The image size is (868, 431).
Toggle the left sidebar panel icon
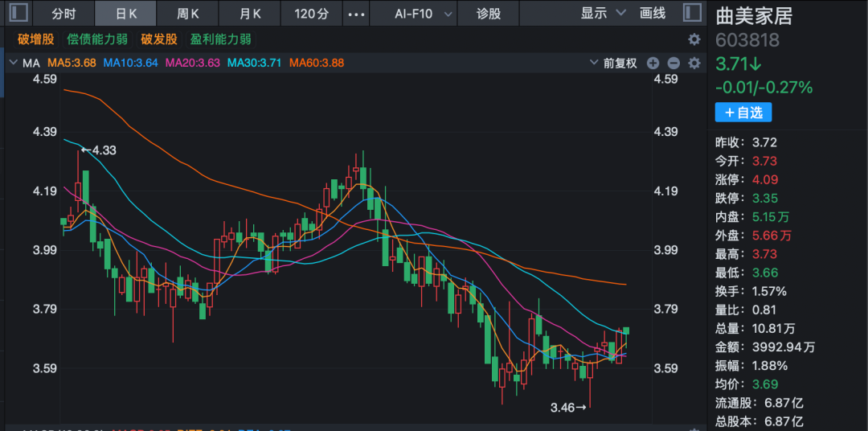(x=20, y=13)
